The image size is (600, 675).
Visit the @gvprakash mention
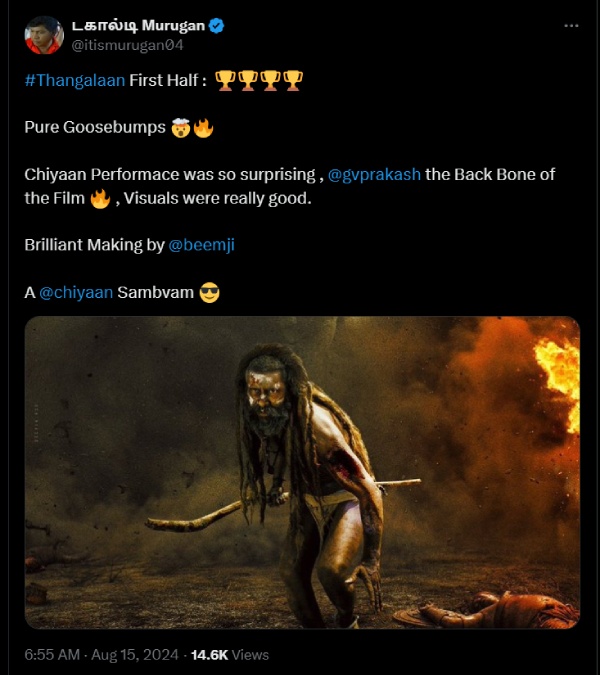point(376,174)
